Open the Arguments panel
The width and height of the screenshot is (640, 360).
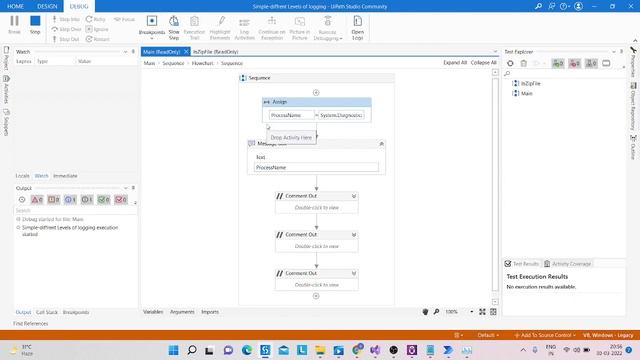[x=182, y=312]
